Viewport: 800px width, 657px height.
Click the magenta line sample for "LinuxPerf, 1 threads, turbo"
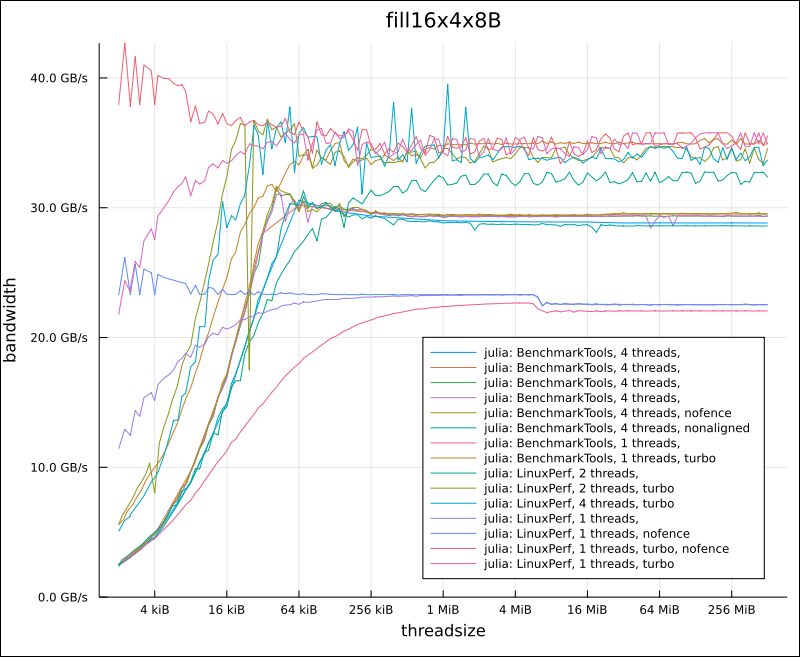point(455,564)
